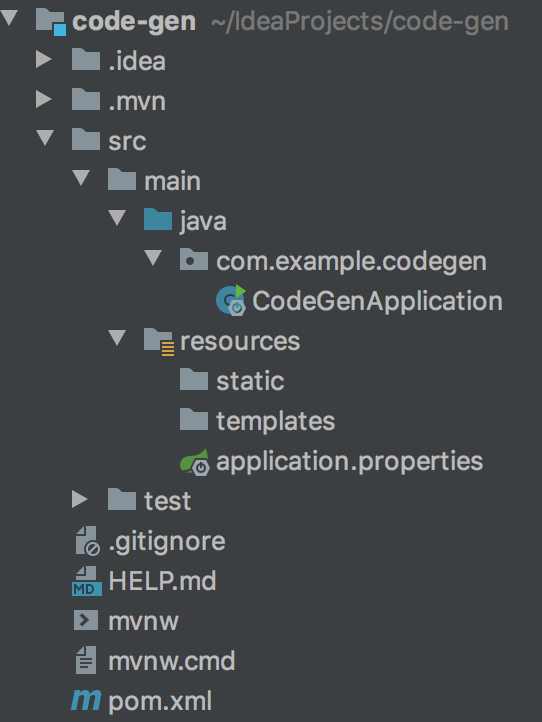Image resolution: width=542 pixels, height=722 pixels.
Task: Click the CodeGenApplication Spring Boot class icon
Action: pyautogui.click(x=231, y=300)
